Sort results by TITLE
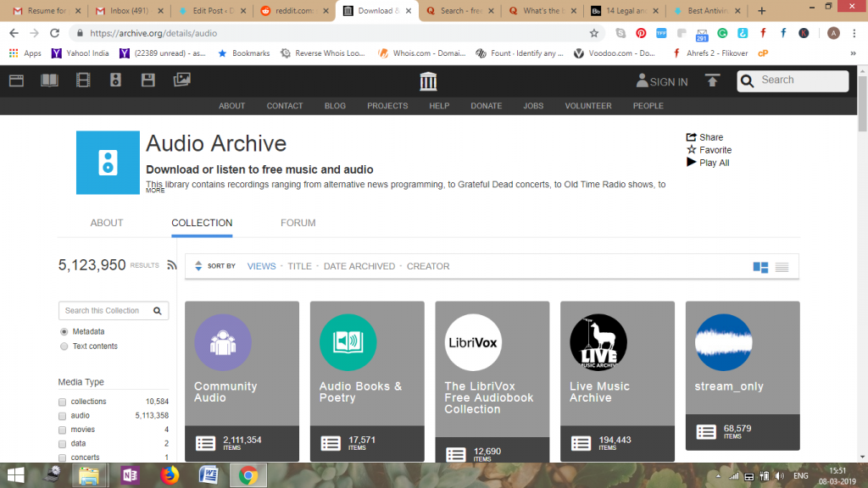The width and height of the screenshot is (868, 488). click(299, 266)
